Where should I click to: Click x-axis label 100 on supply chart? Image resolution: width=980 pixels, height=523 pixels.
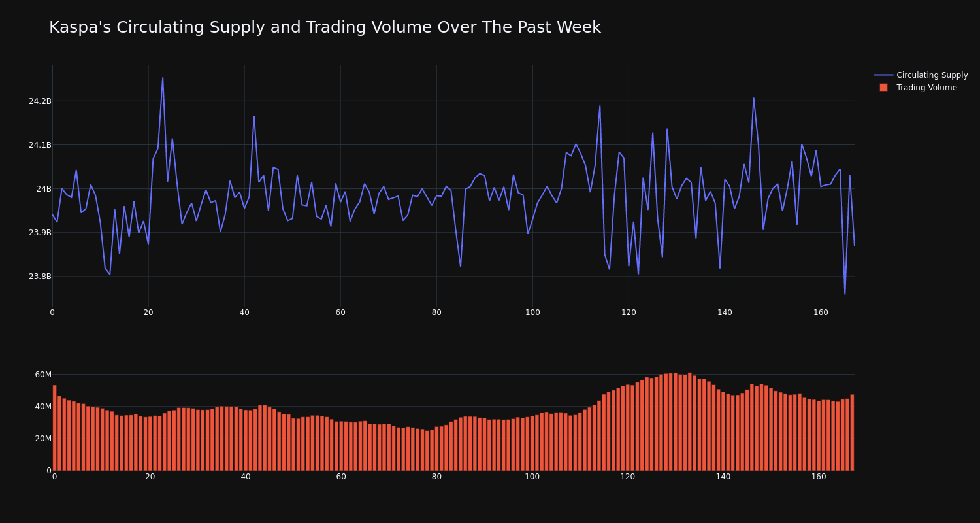pos(532,312)
